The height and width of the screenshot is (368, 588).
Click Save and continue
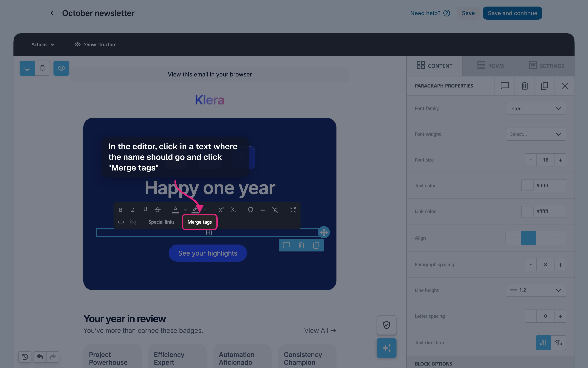[512, 13]
